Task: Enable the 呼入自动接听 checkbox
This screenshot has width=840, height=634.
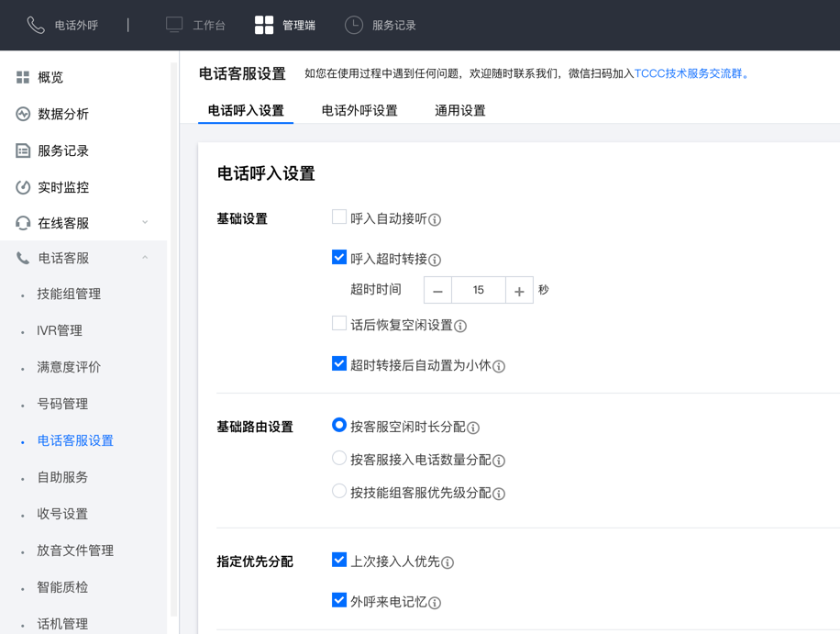Action: [339, 217]
